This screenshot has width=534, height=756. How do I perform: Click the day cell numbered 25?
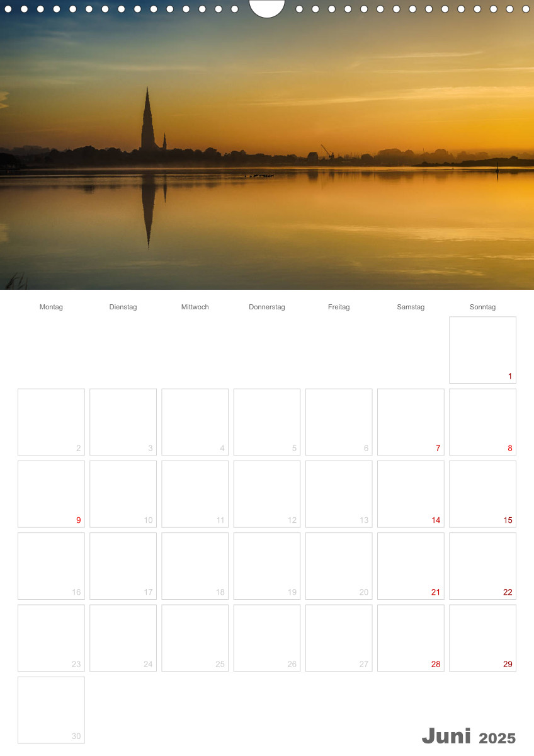click(195, 638)
